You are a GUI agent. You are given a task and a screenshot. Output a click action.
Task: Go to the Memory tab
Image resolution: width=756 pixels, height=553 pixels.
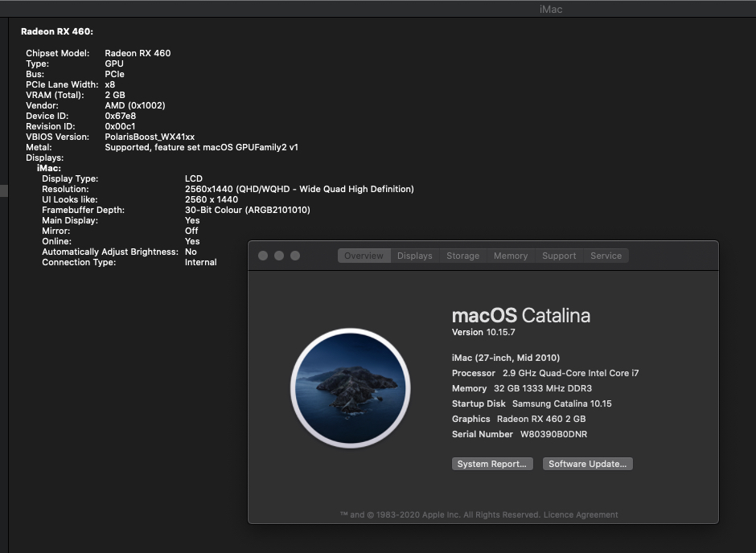coord(511,256)
